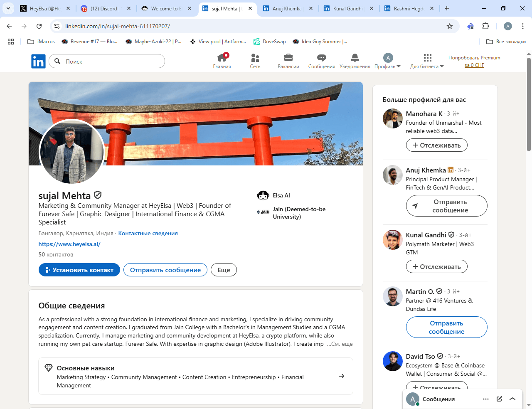Switch to Discord tab
Screen dimensions: 532x409
106,8
